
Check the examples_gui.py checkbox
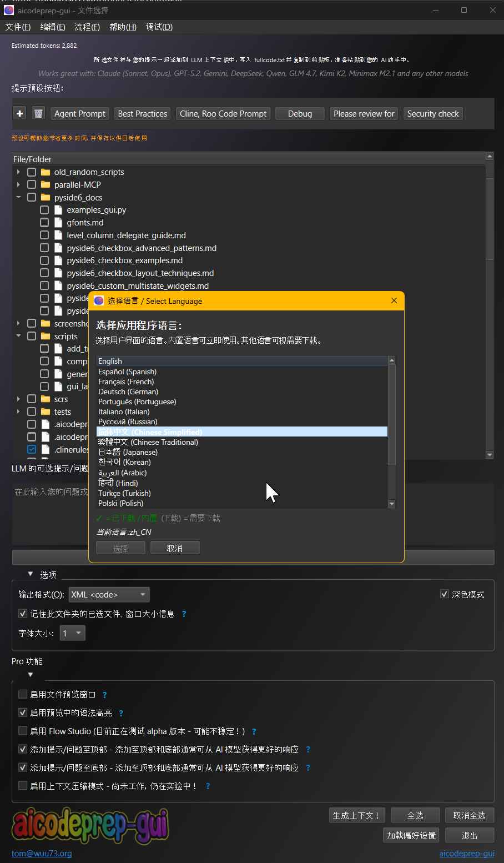click(x=44, y=210)
